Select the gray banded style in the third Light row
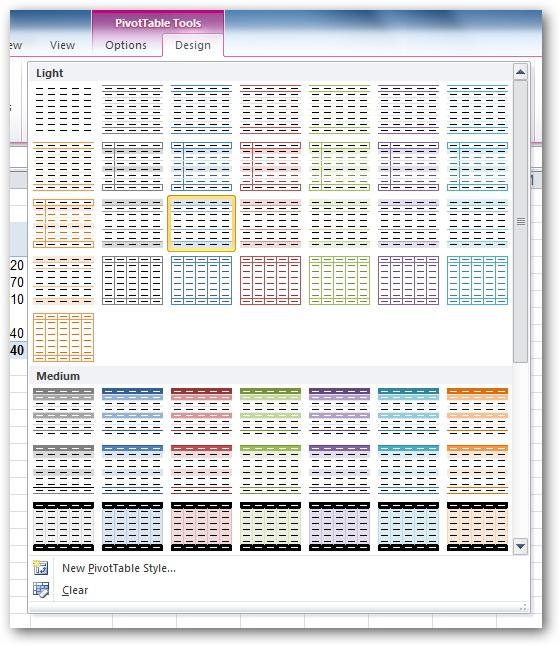Screen dimensions: 560x646 (x=132, y=223)
